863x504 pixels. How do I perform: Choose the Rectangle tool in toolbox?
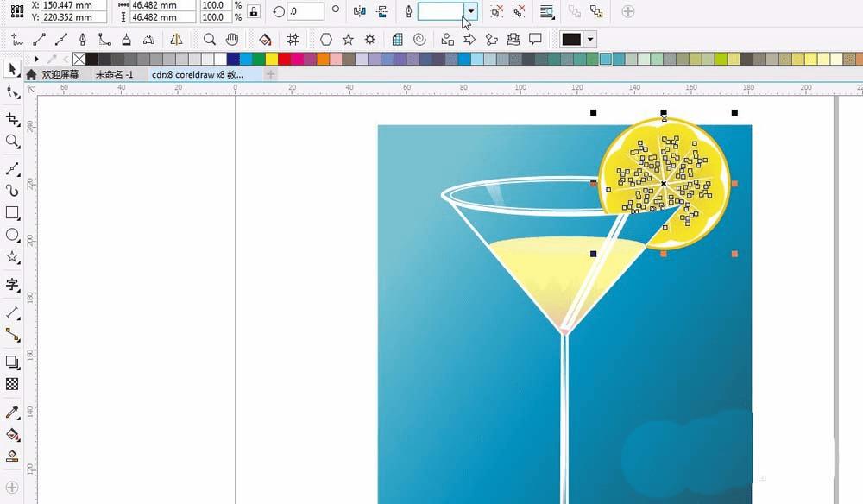pos(12,213)
